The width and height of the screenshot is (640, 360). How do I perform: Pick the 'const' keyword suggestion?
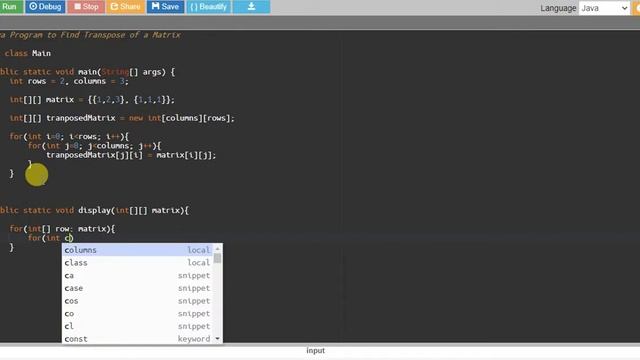[x=137, y=339]
